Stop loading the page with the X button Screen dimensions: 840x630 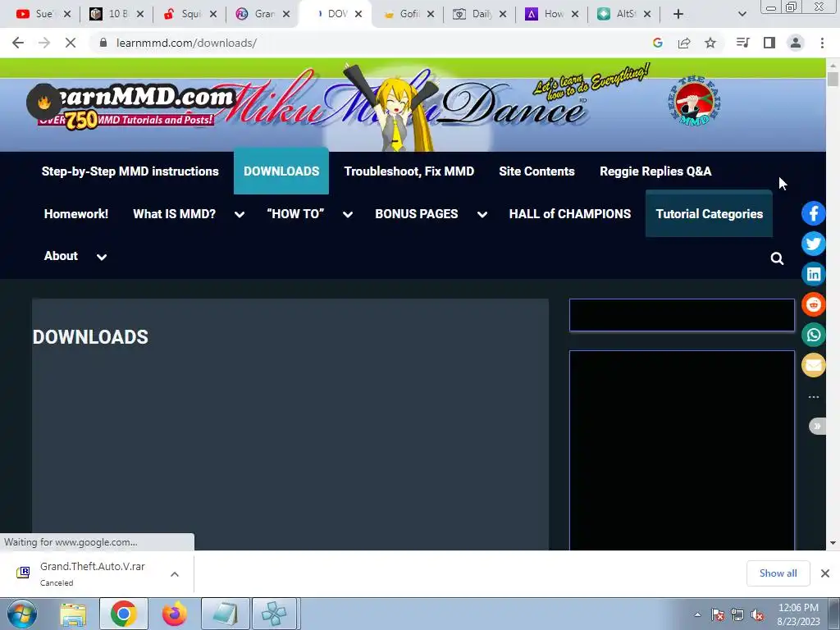point(71,43)
